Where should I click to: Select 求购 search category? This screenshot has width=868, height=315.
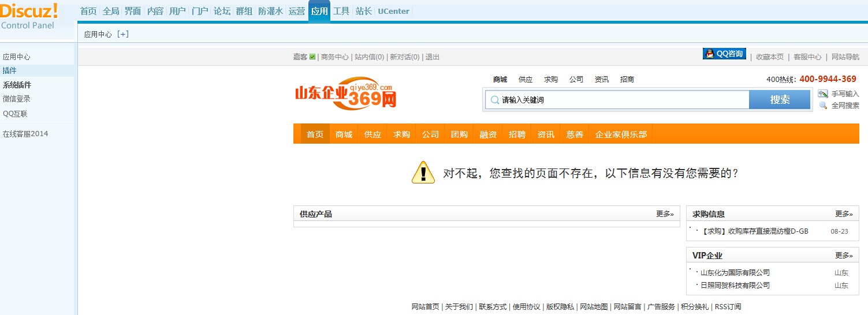click(551, 80)
